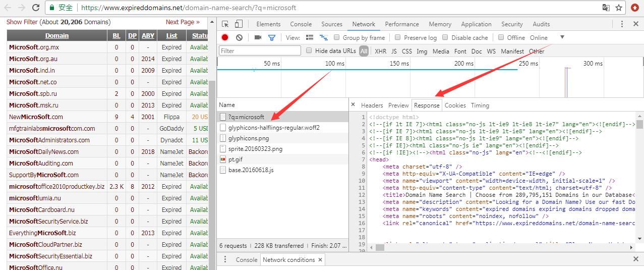Toggle the network filter funnel icon
This screenshot has height=270, width=644.
[272, 37]
